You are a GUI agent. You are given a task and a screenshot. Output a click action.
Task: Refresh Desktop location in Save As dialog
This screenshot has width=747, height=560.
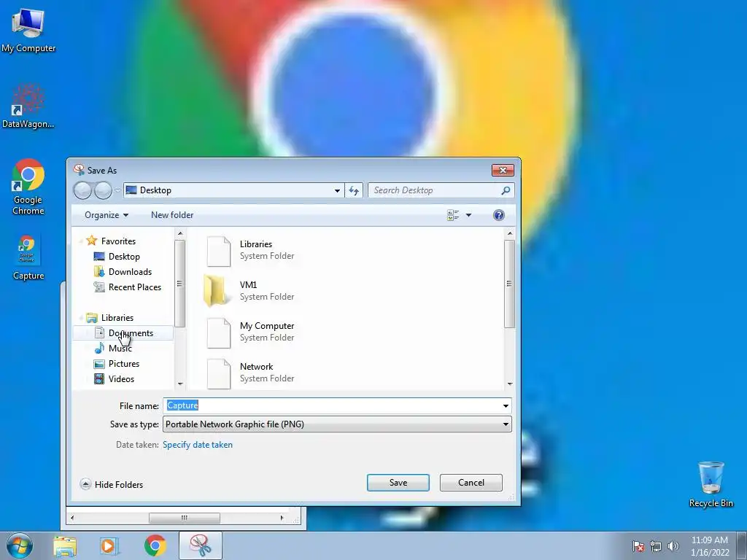(354, 190)
